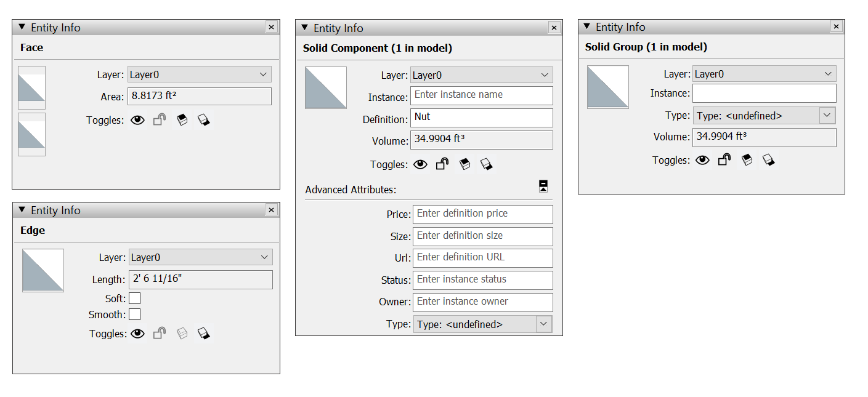
Task: Click the Face front material swatch
Action: (31, 87)
